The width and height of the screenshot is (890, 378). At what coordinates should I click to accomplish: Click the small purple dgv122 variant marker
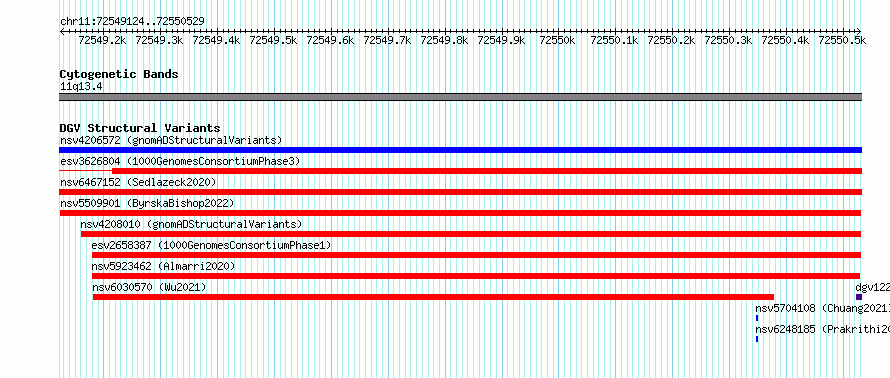[x=859, y=297]
